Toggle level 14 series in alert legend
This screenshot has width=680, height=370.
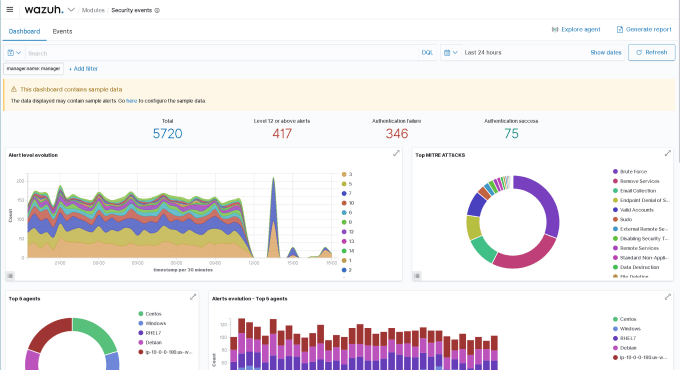(x=348, y=251)
